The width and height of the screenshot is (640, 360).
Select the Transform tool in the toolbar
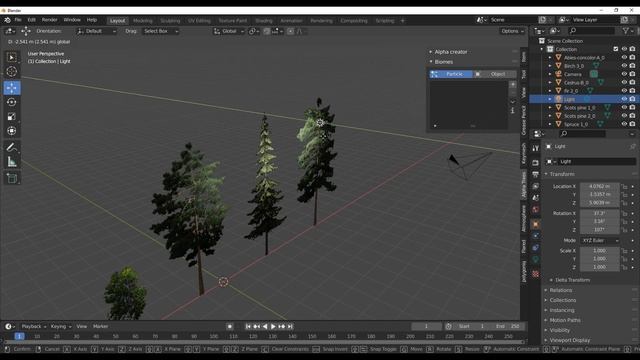point(11,131)
